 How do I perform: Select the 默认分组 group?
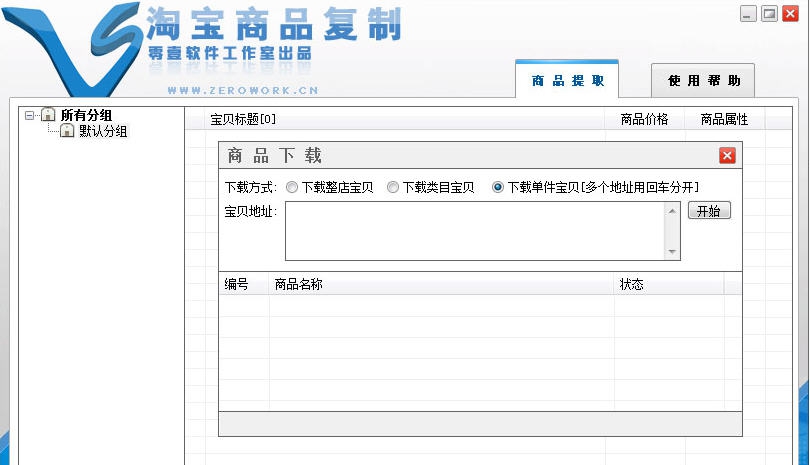pos(103,131)
